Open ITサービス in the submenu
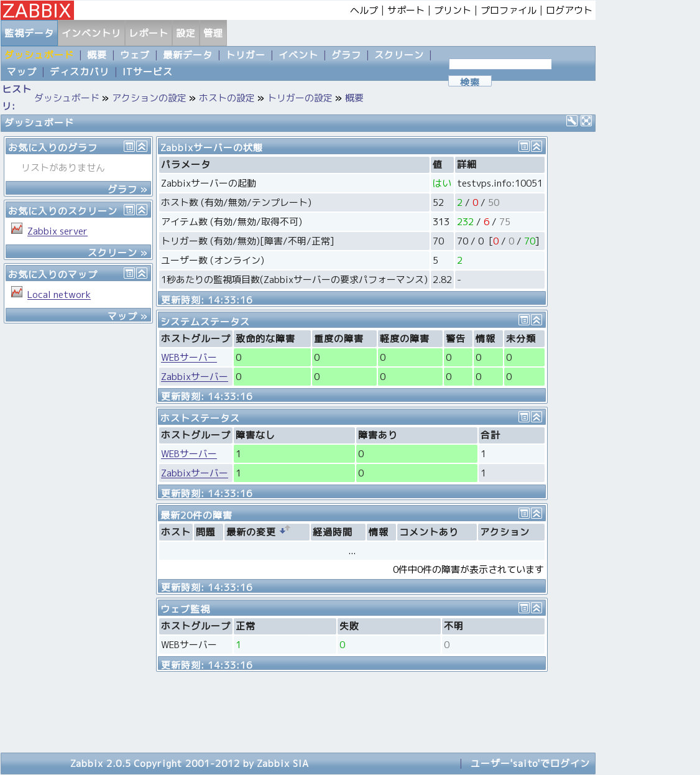Image resolution: width=700 pixels, height=775 pixels. [x=147, y=72]
